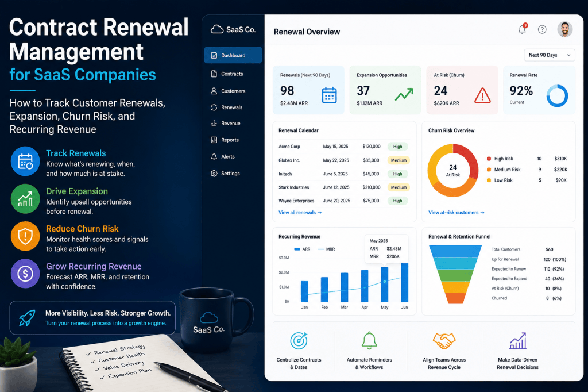Select the Wayne Enterprises renewal row

[344, 201]
